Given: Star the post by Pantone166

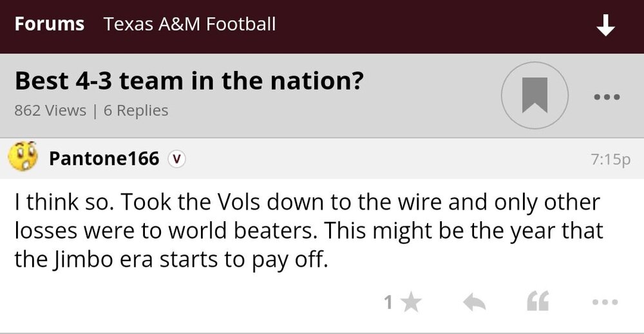Looking at the screenshot, I should [x=411, y=302].
